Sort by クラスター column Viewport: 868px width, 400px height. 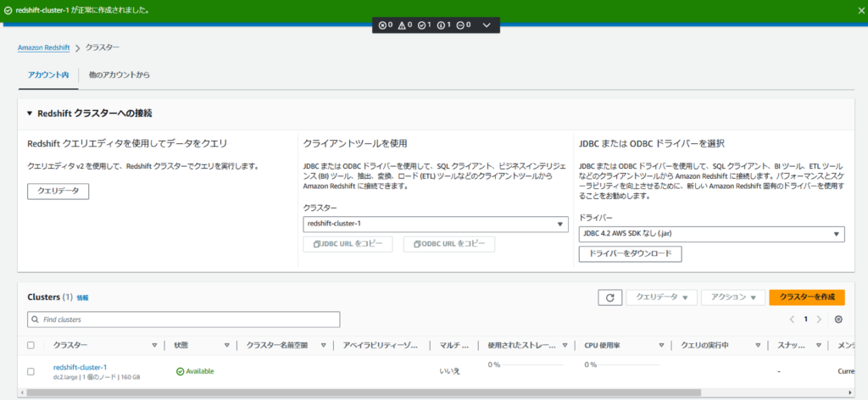154,345
